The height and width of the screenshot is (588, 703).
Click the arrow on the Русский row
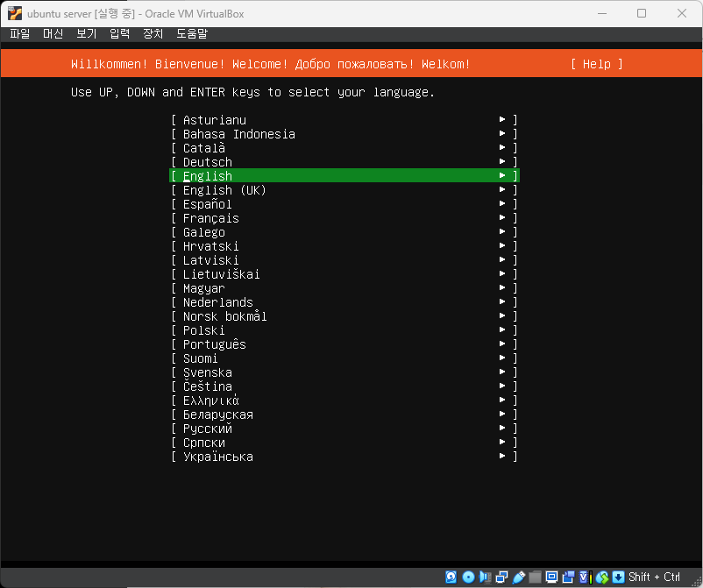pos(502,428)
